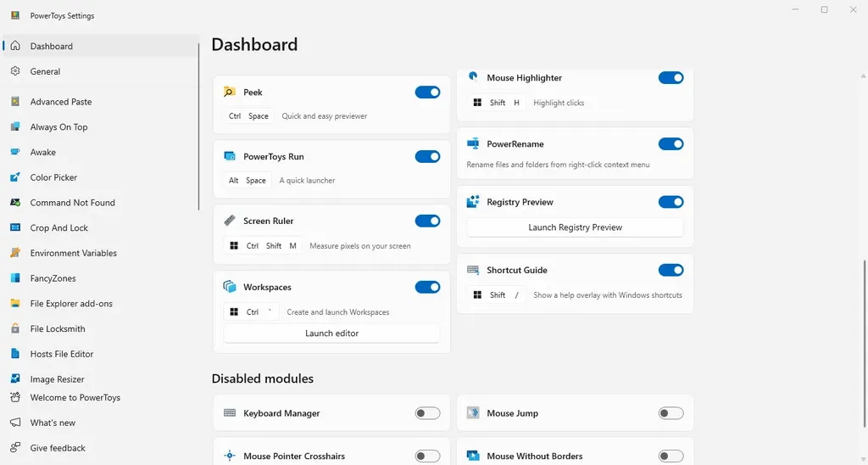Click the Ctrl Space shortcut on Peek

pyautogui.click(x=248, y=116)
